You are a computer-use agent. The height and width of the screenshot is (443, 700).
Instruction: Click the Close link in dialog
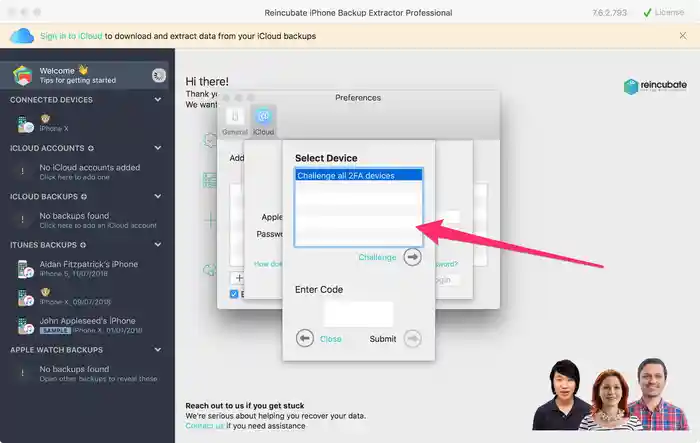[331, 339]
